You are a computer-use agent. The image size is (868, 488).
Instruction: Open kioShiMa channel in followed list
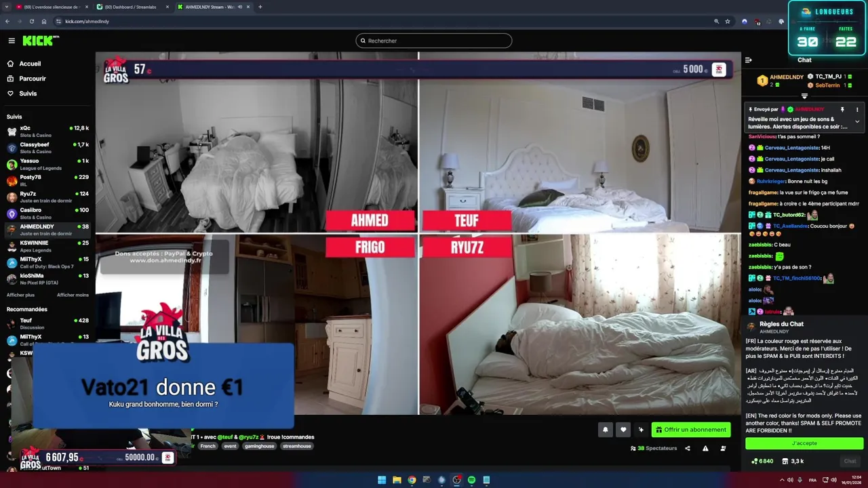[47, 279]
